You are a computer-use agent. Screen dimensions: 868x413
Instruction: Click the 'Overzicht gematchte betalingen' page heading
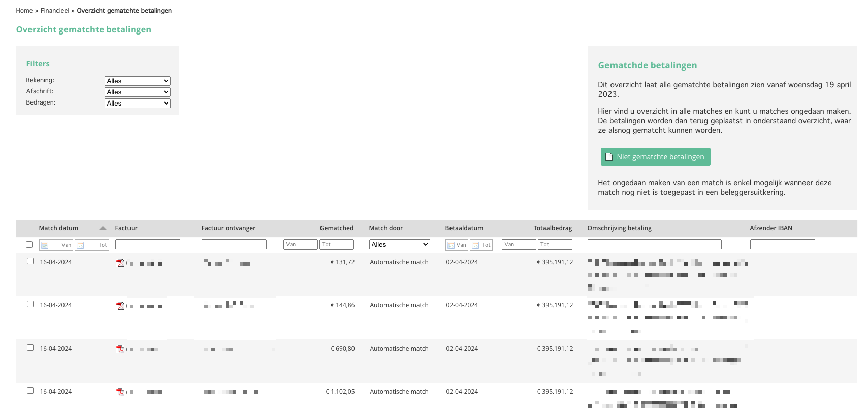[x=84, y=29]
